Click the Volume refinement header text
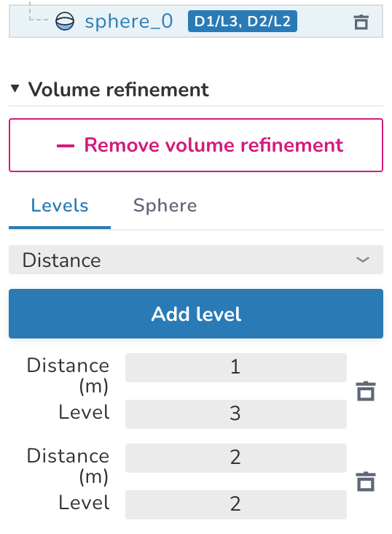392x534 pixels. (x=119, y=90)
